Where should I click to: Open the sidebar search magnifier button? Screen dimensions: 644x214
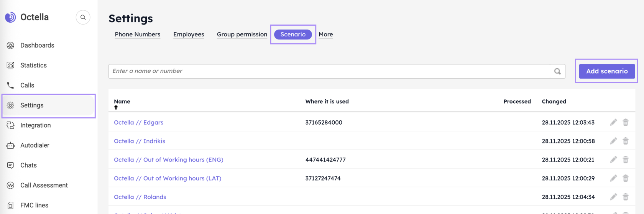(83, 17)
